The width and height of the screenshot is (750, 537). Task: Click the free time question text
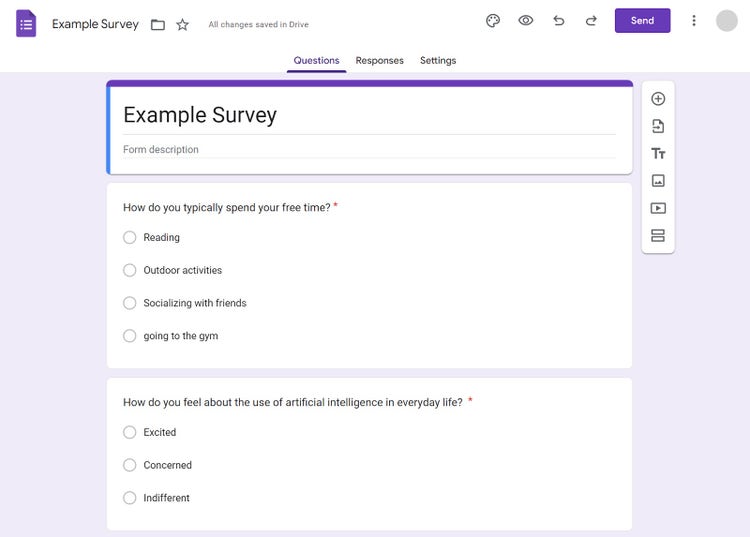[227, 208]
